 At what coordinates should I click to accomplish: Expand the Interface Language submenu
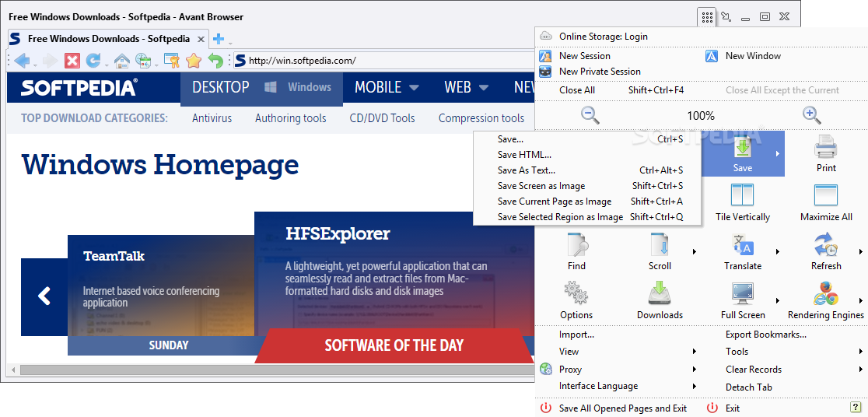tap(695, 386)
